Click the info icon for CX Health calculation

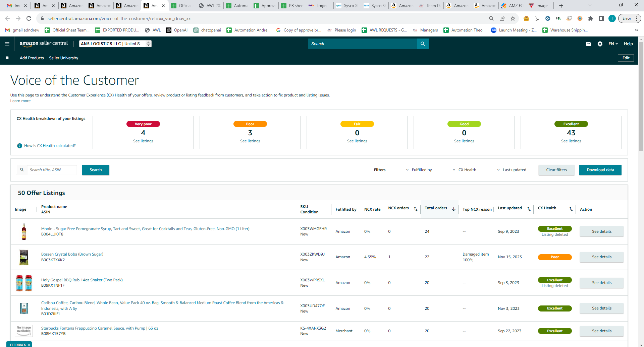(20, 146)
